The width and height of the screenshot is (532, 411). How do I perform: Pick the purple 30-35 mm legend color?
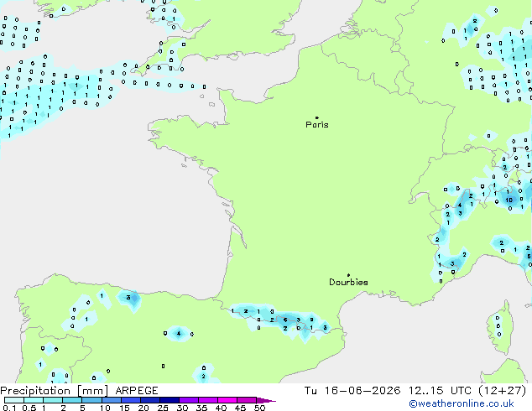pos(189,400)
